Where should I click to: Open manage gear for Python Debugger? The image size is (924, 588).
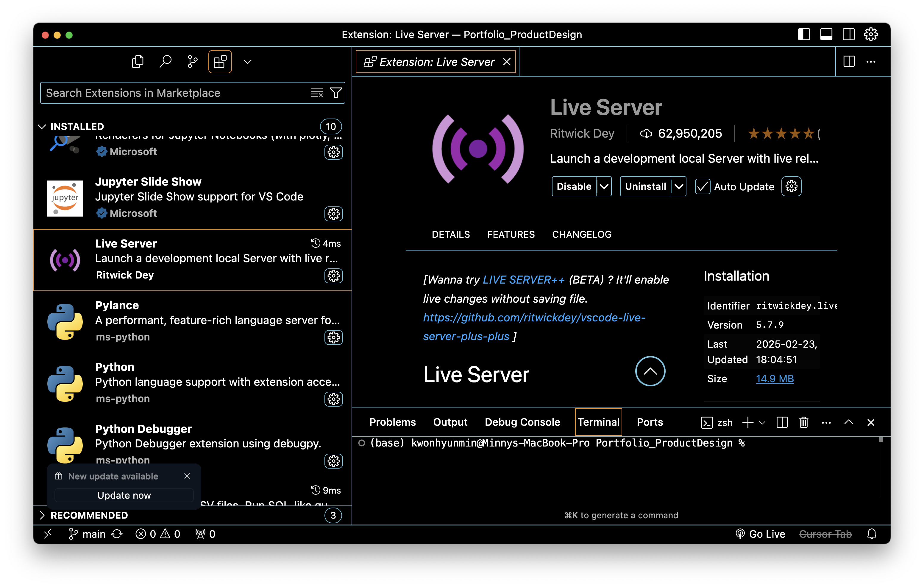pyautogui.click(x=333, y=461)
